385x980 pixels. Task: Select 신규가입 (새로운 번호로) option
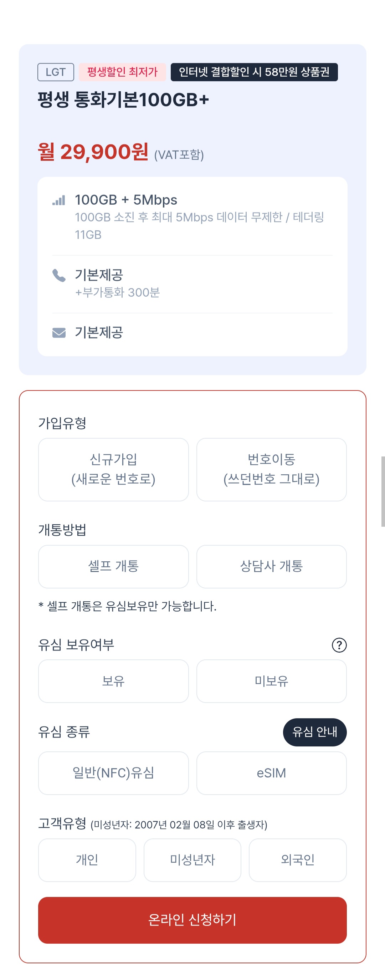pos(113,469)
